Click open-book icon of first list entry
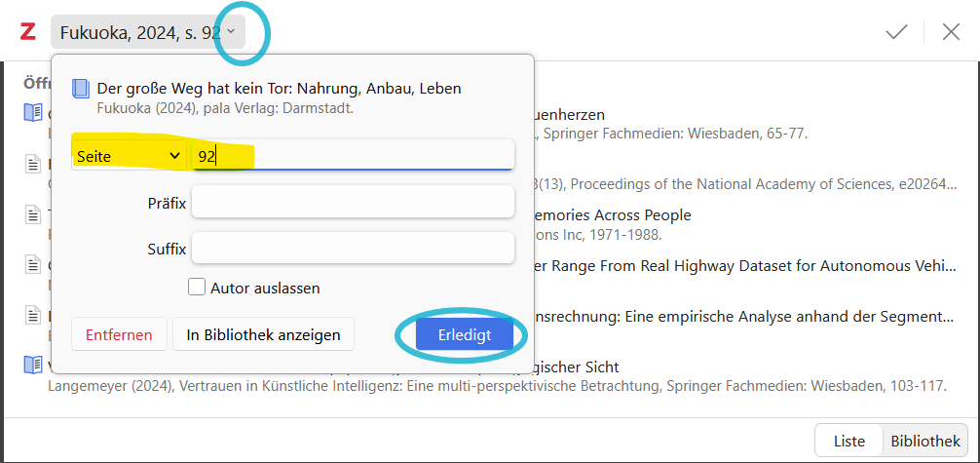 click(x=32, y=113)
